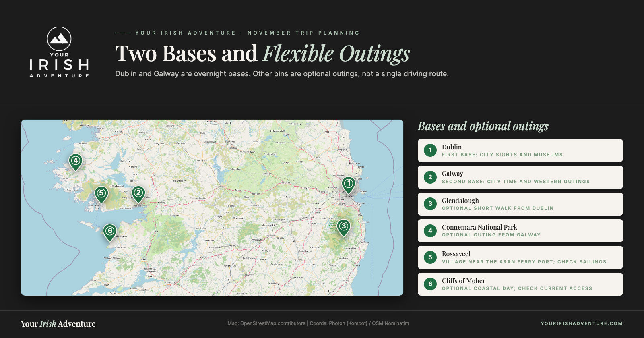Viewport: 644px width, 338px height.
Task: Click the 'Bases and optional outings' heading
Action: 483,126
